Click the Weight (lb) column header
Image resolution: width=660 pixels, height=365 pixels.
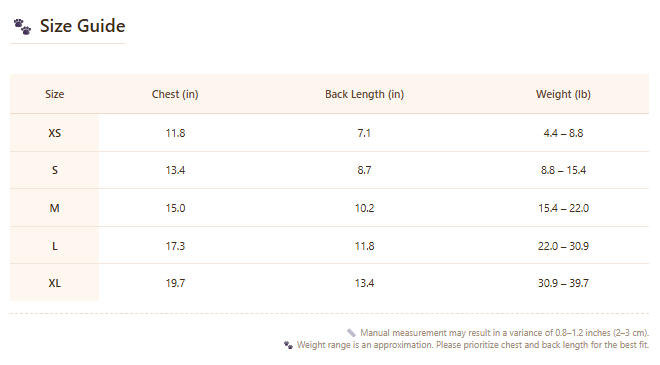click(x=563, y=94)
